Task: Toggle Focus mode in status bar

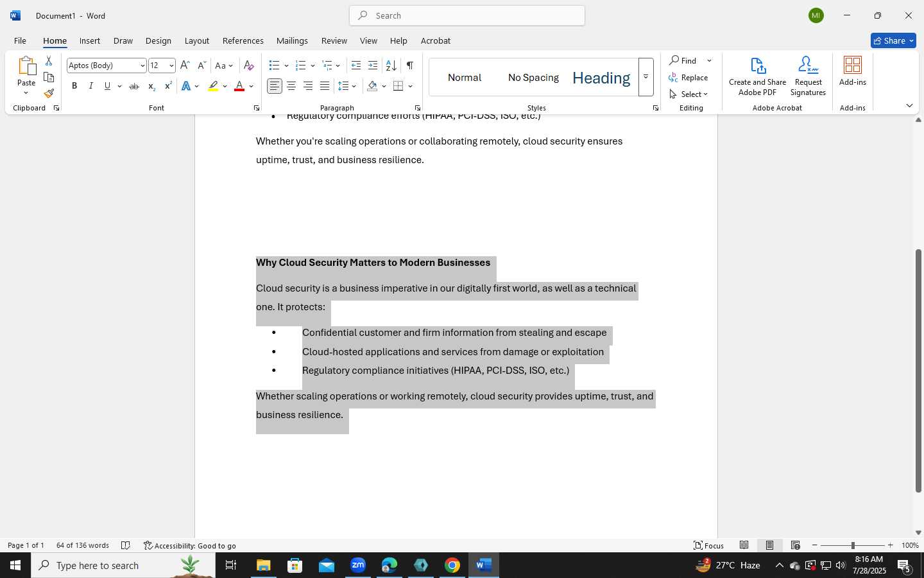Action: [x=709, y=545]
